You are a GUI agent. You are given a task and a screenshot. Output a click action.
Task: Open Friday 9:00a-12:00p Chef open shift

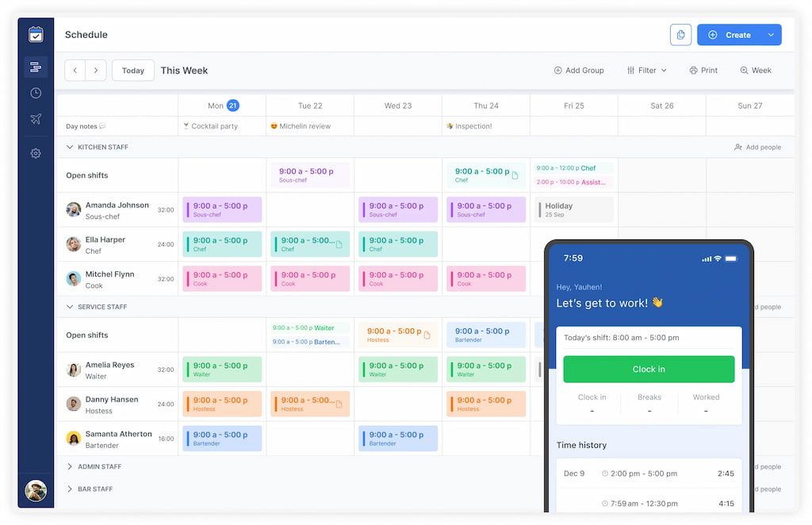574,168
